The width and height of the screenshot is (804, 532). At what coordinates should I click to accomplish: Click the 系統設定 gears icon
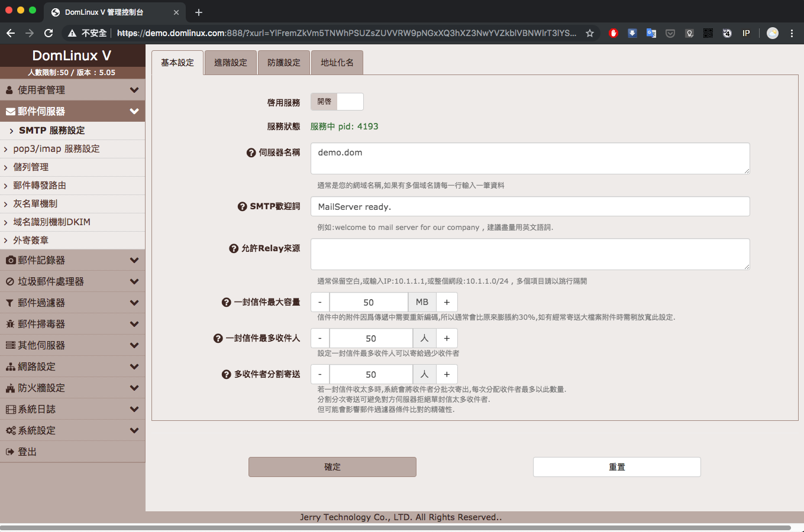11,431
